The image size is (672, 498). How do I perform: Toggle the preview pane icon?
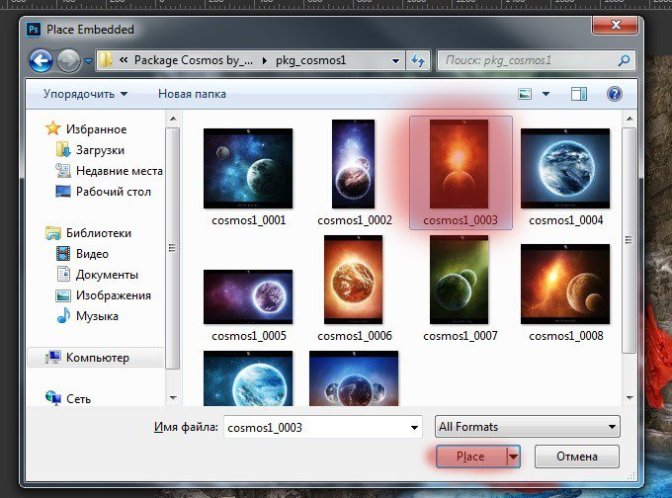[578, 94]
